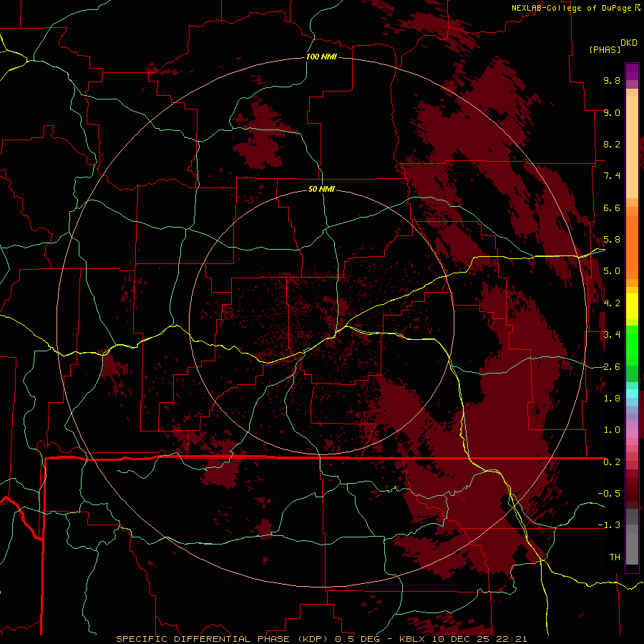Screen dimensions: 644x644
Task: Click the DKD legend label
Action: 629,43
